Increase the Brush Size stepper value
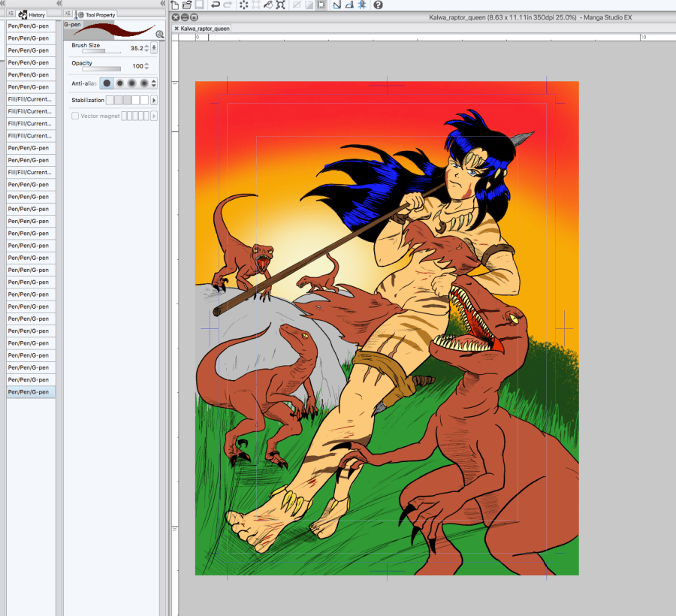 [x=146, y=46]
